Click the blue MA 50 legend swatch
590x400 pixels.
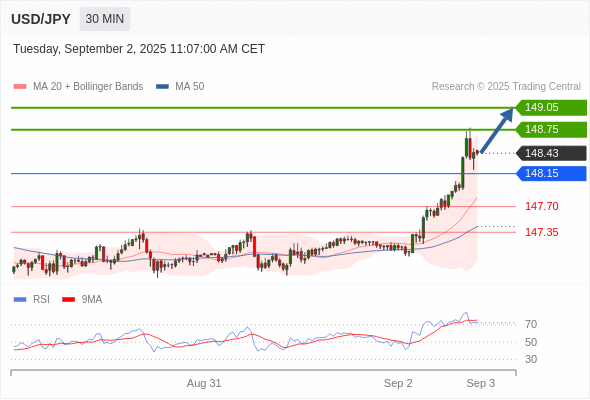(x=162, y=87)
